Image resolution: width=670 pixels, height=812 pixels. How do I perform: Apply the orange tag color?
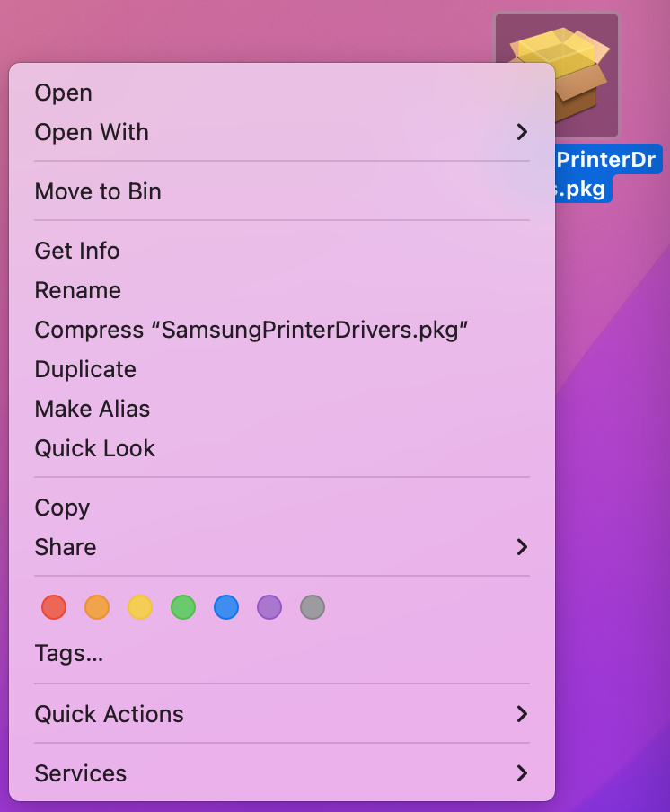pyautogui.click(x=97, y=607)
